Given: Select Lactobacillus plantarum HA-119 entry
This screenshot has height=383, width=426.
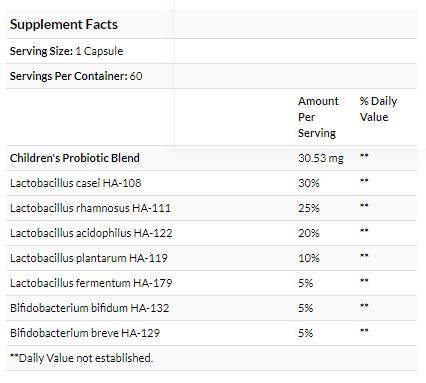Looking at the screenshot, I should 89,258.
